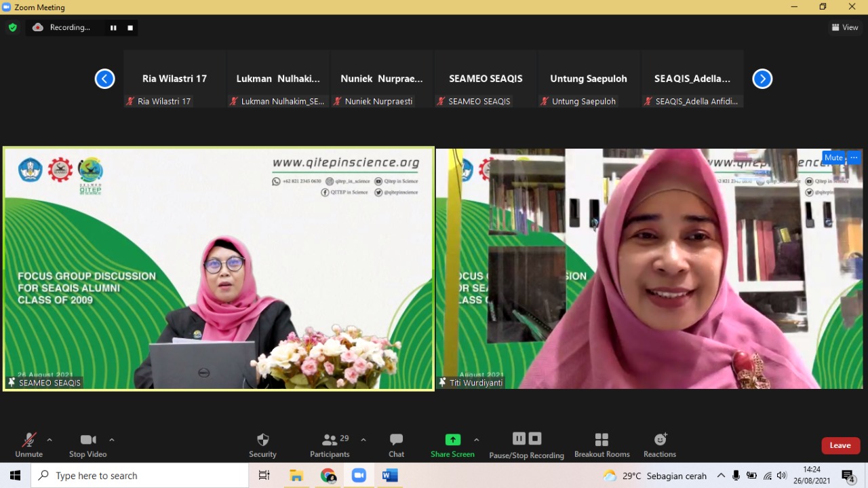Click the green encryption shield icon

(x=12, y=27)
